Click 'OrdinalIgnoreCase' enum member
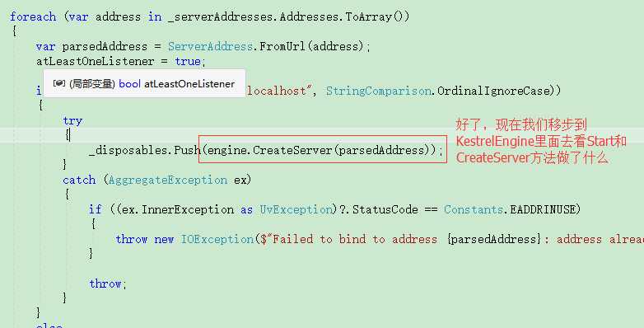644x328 pixels. (x=493, y=91)
